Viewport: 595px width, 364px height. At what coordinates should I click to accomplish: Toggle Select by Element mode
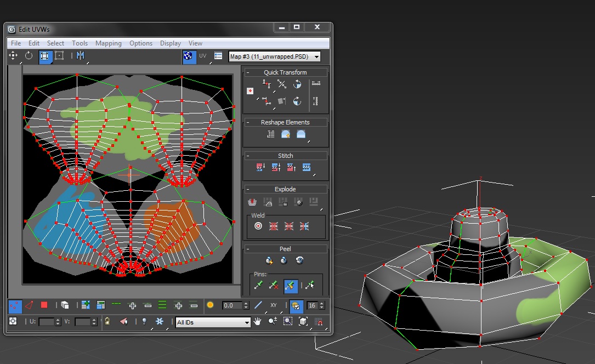[65, 305]
